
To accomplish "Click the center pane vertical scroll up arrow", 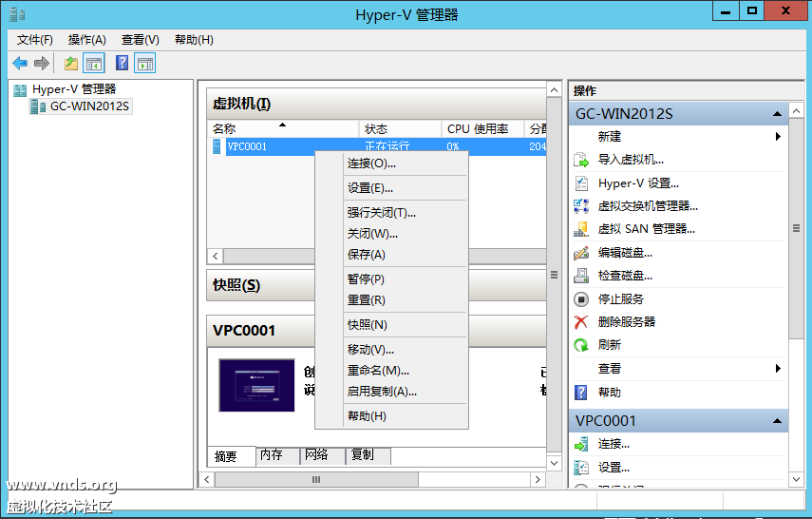I will click(x=554, y=89).
